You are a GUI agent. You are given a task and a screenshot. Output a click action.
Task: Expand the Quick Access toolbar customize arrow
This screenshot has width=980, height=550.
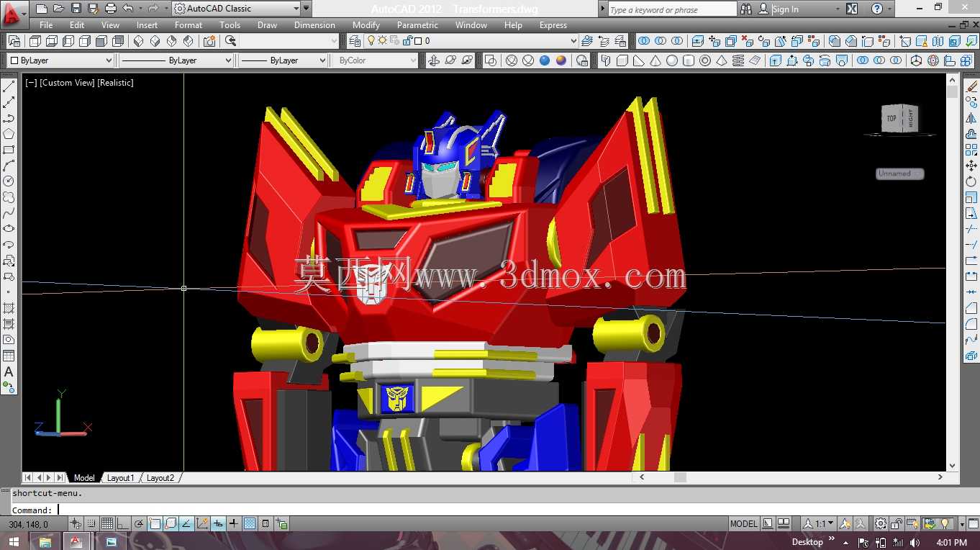[307, 9]
